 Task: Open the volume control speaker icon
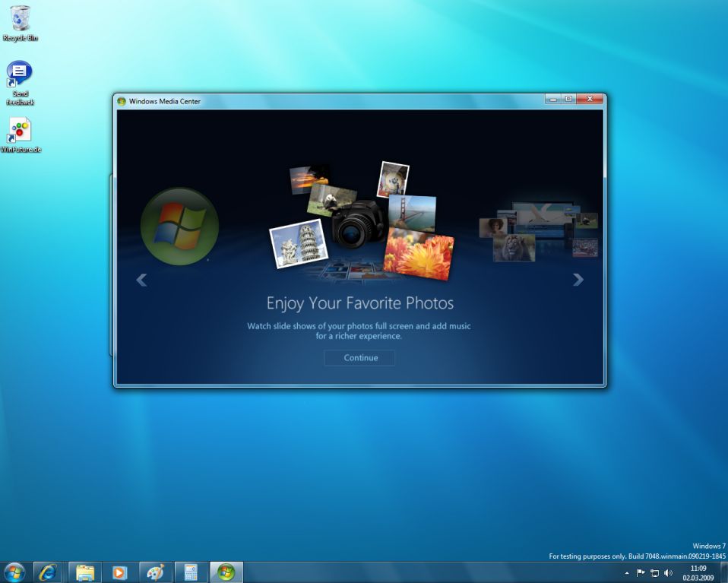[x=668, y=572]
